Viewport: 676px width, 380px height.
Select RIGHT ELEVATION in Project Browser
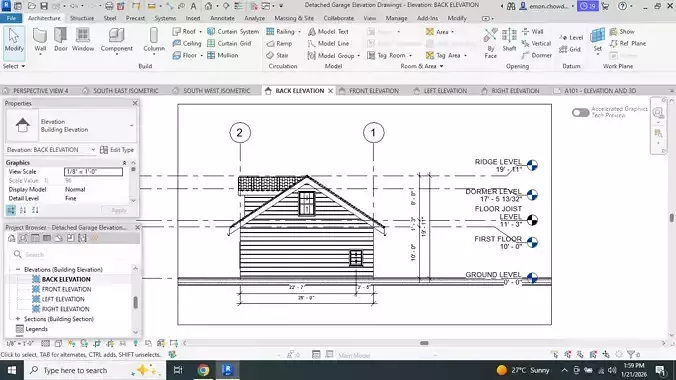click(x=66, y=309)
